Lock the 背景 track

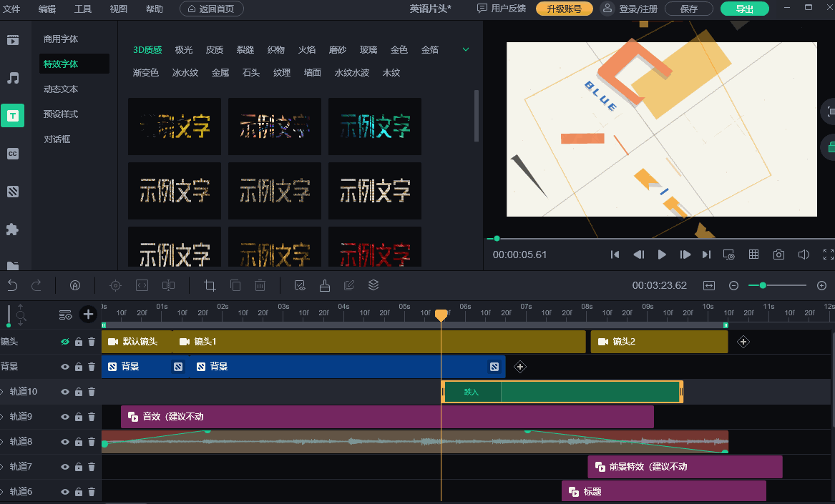(78, 366)
